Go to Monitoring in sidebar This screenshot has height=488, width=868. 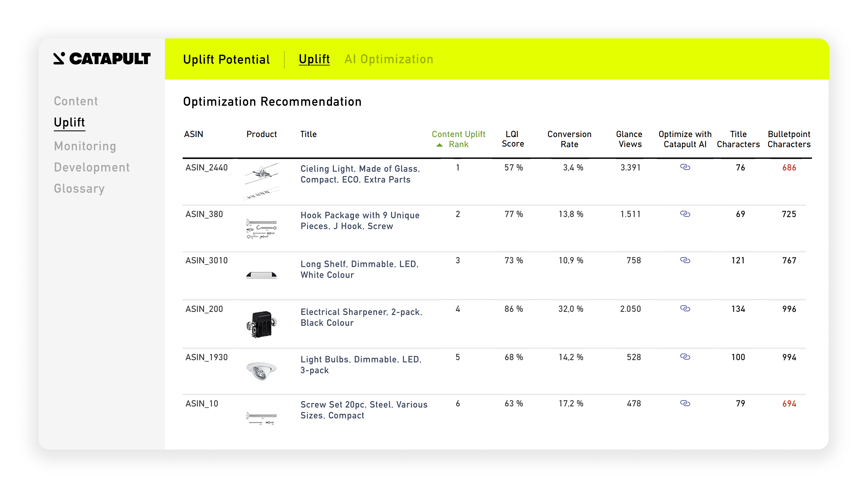pos(85,146)
